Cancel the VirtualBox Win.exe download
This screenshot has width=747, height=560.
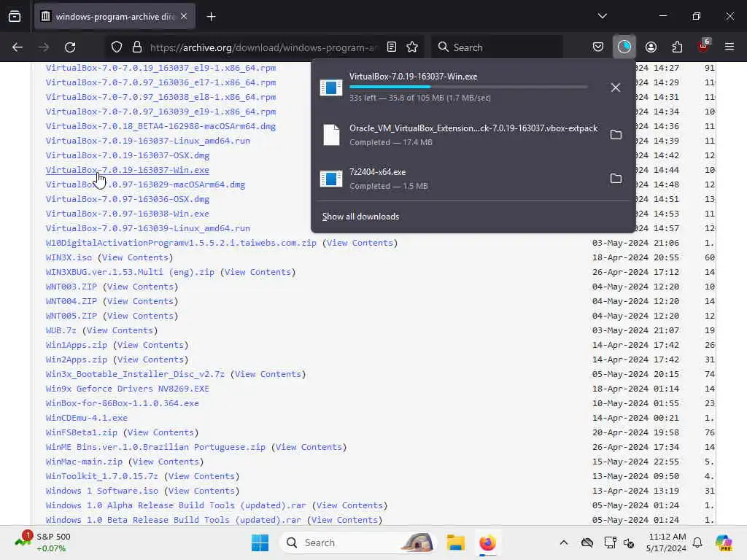point(616,87)
